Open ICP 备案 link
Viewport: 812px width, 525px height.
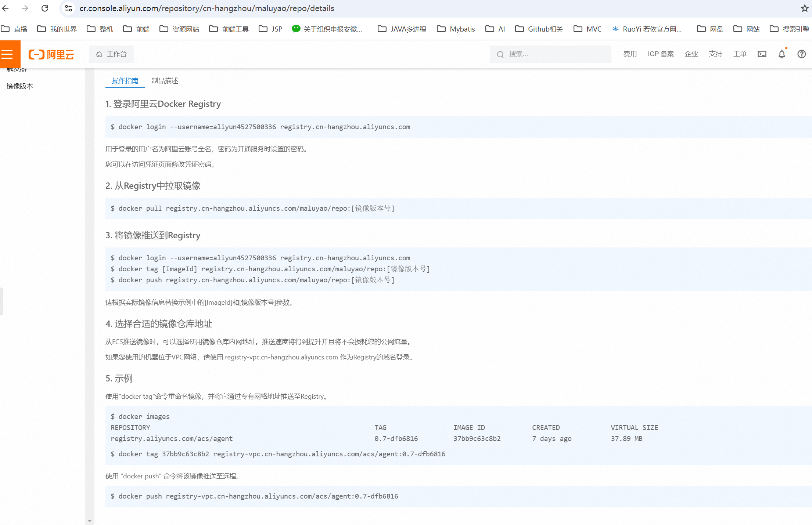pyautogui.click(x=661, y=54)
